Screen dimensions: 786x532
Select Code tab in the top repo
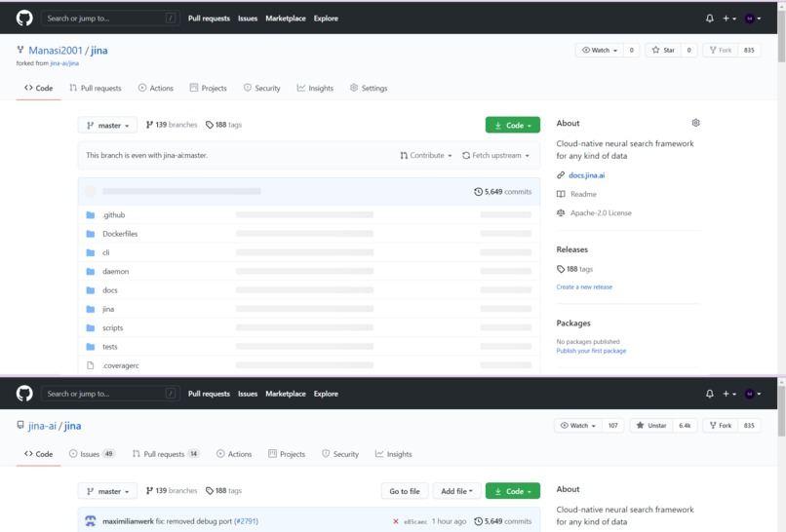click(x=39, y=88)
